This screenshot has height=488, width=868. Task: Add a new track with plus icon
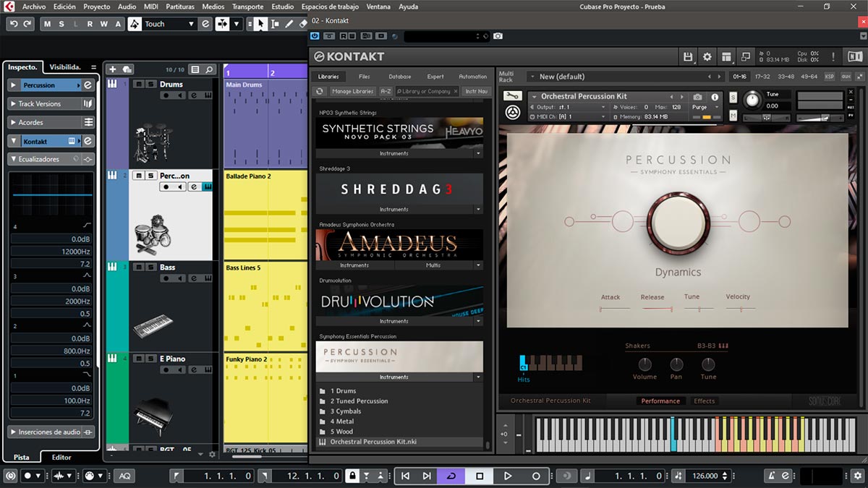[x=112, y=69]
